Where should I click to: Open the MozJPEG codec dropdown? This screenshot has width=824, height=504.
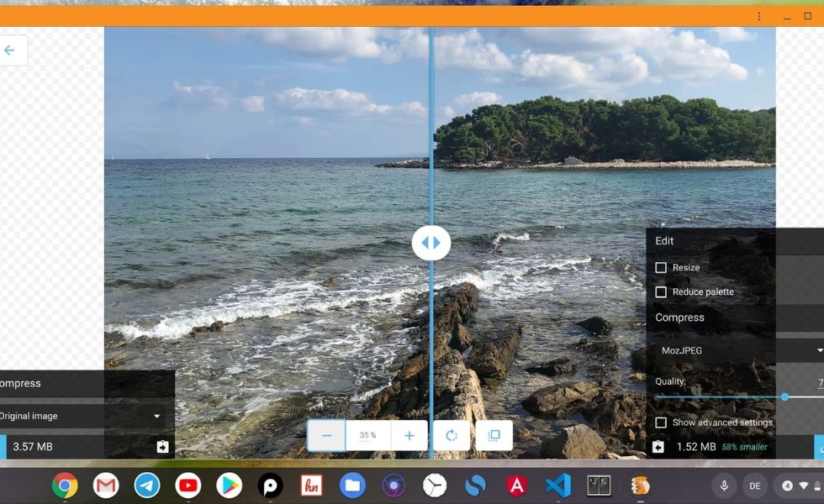coord(739,350)
